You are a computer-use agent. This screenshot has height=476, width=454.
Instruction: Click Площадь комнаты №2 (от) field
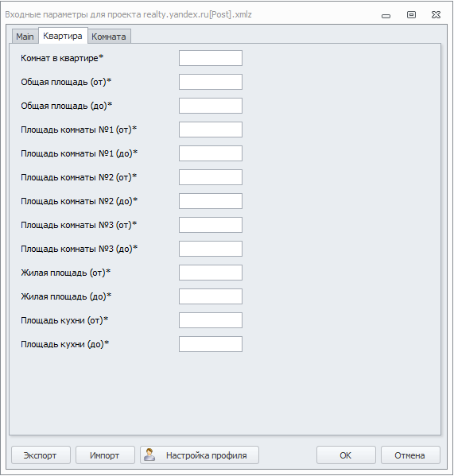(x=211, y=177)
